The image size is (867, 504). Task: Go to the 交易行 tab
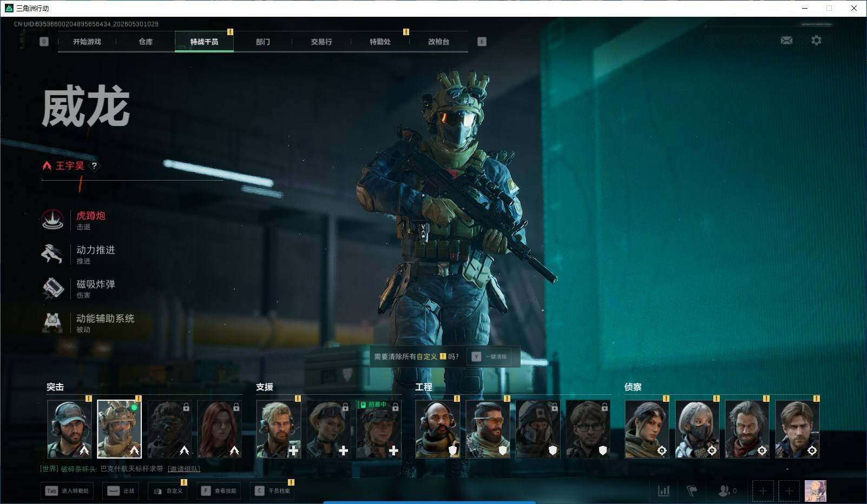[321, 42]
